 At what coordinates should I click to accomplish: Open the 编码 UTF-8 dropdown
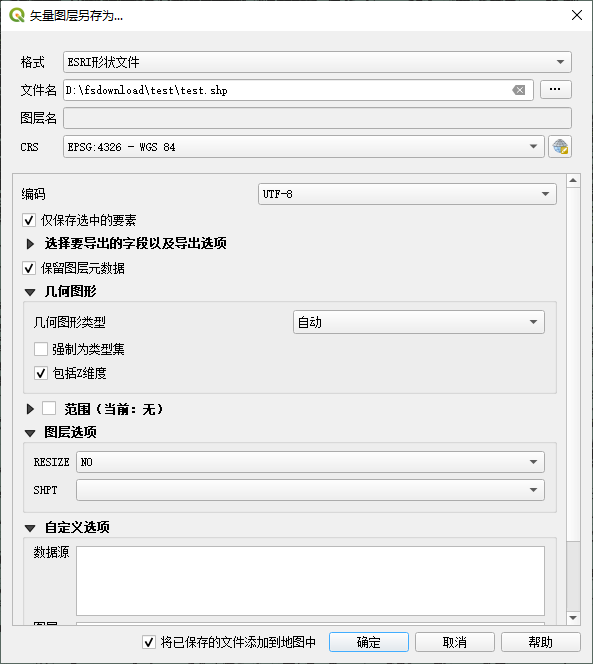click(407, 194)
